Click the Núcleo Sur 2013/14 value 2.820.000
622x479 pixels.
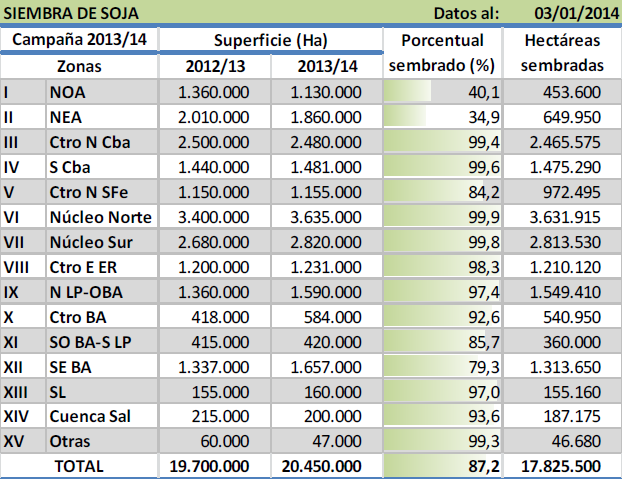326,241
